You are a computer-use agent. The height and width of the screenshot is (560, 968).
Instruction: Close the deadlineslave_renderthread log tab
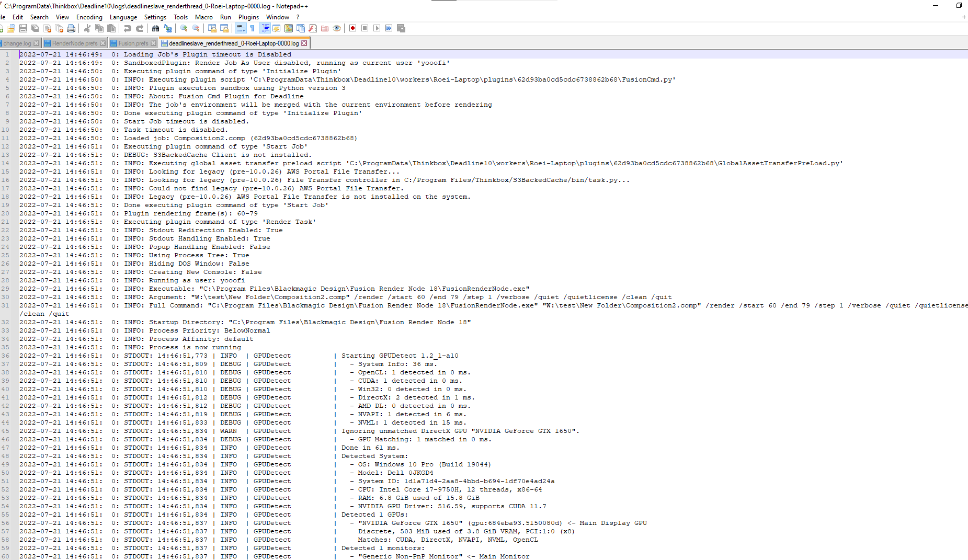304,43
